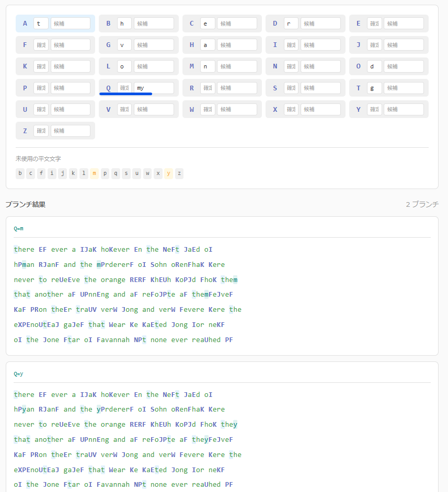Screen dimensions: 448x492
Task: Choose the unused letter s chip
Action: (126, 173)
